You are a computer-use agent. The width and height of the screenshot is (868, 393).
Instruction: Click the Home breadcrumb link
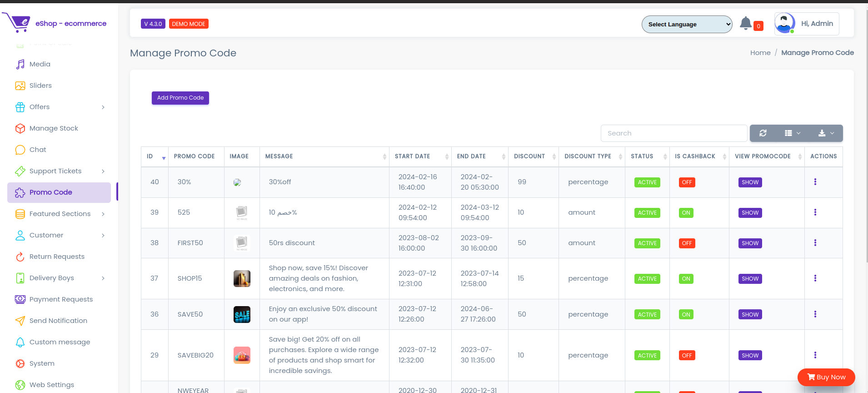coord(760,53)
